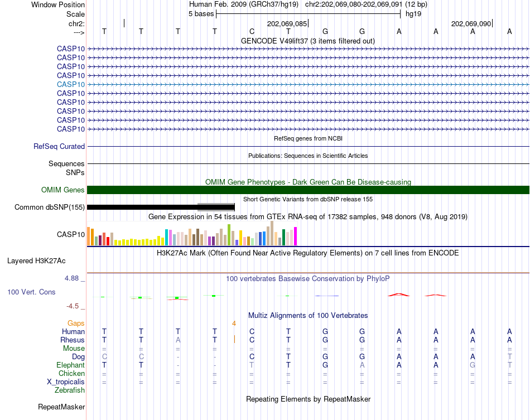Click the dark green bar in the GTEx expression chart
530x420 pixels.
coord(283,237)
